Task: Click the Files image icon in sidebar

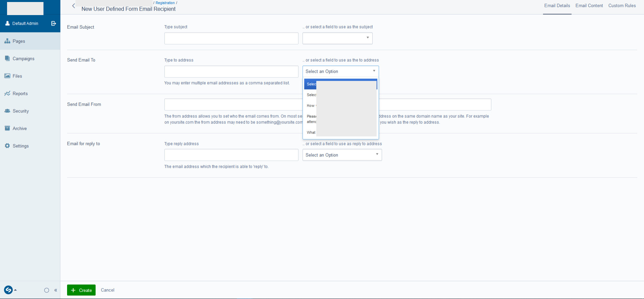Action: click(x=7, y=76)
